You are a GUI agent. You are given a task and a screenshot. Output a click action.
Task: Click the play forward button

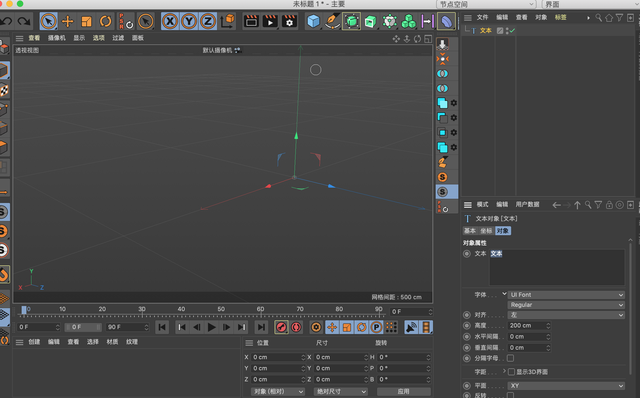tap(211, 327)
